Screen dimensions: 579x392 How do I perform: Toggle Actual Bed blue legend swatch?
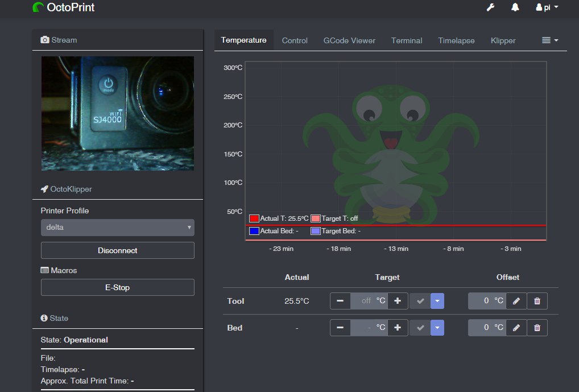[254, 231]
